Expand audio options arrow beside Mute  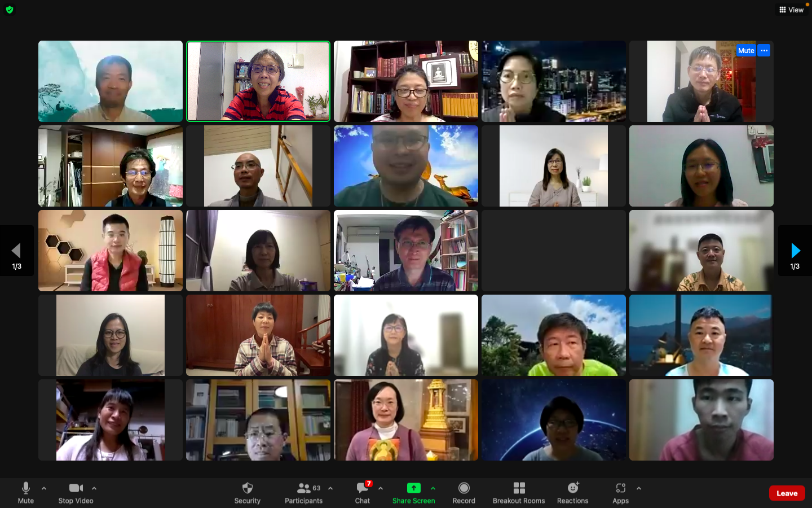click(x=44, y=488)
